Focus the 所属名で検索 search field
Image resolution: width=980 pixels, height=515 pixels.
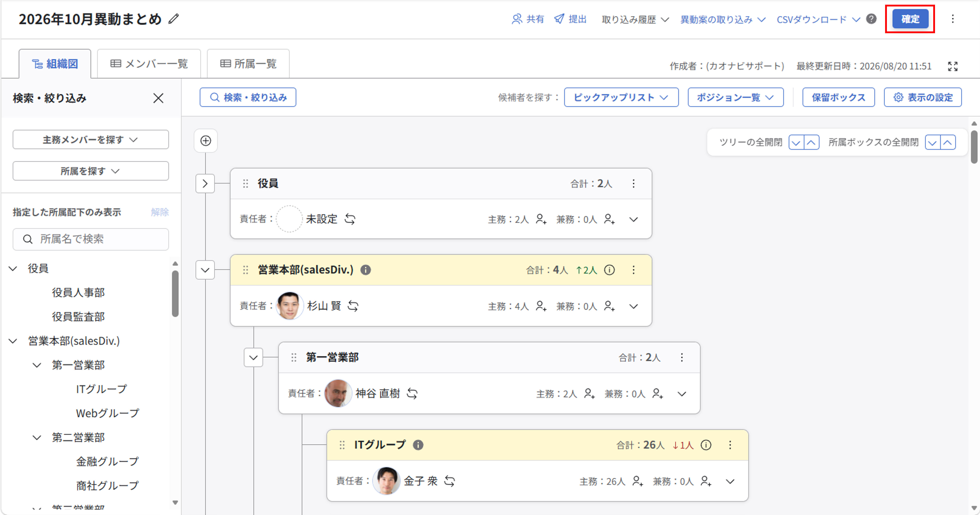[91, 239]
